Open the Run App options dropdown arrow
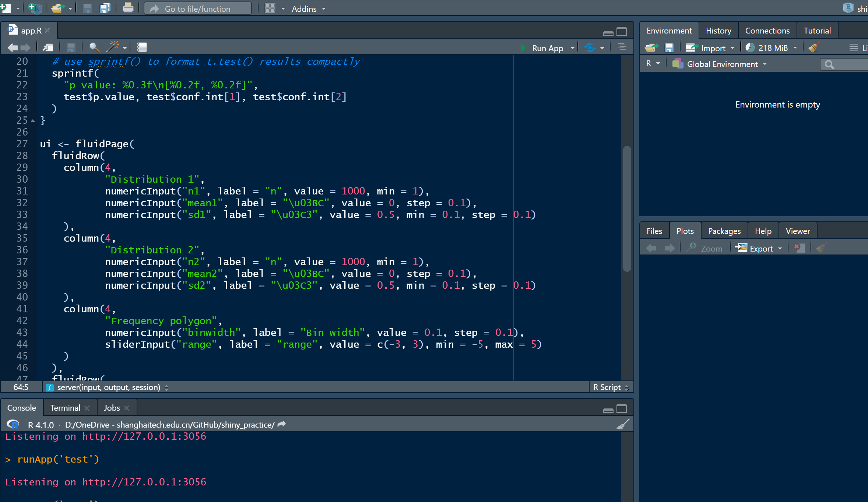 [x=572, y=48]
